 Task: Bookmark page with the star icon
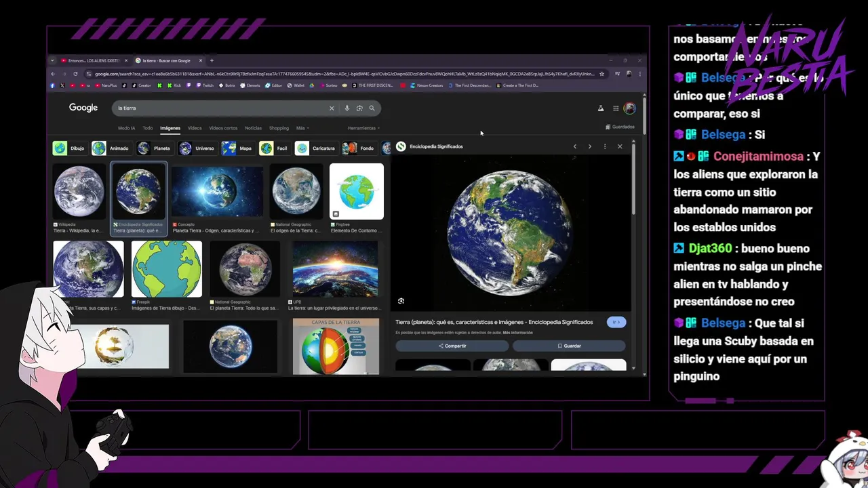[601, 74]
